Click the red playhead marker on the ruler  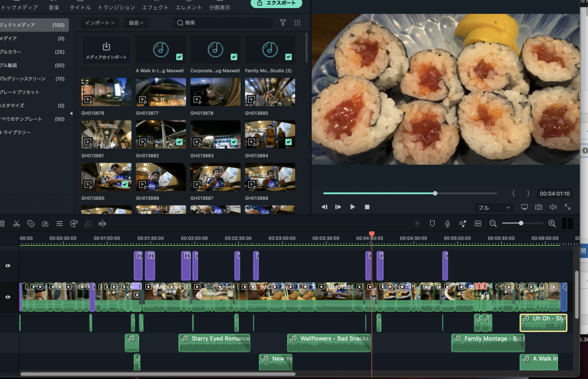(372, 234)
